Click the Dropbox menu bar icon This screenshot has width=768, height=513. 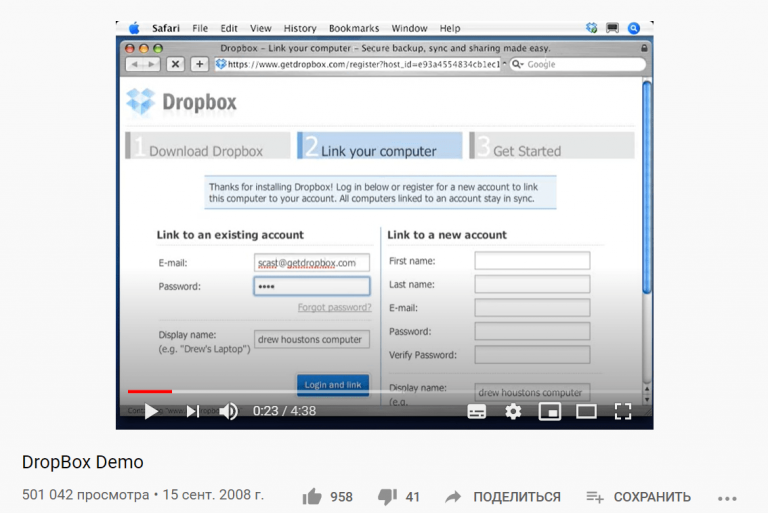[x=592, y=28]
